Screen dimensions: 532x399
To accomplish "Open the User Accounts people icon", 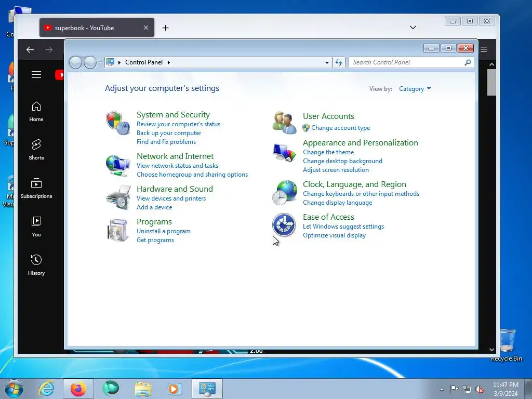I will click(x=284, y=123).
